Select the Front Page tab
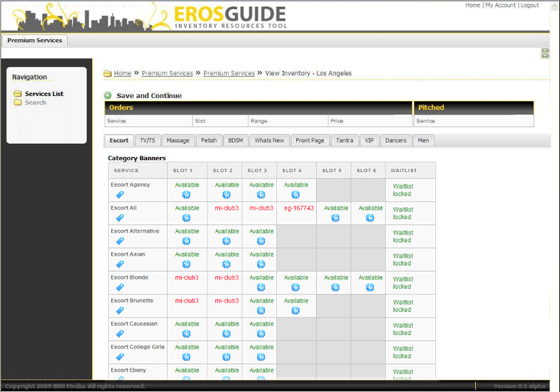Viewport: 560px width, 392px height. tap(310, 141)
